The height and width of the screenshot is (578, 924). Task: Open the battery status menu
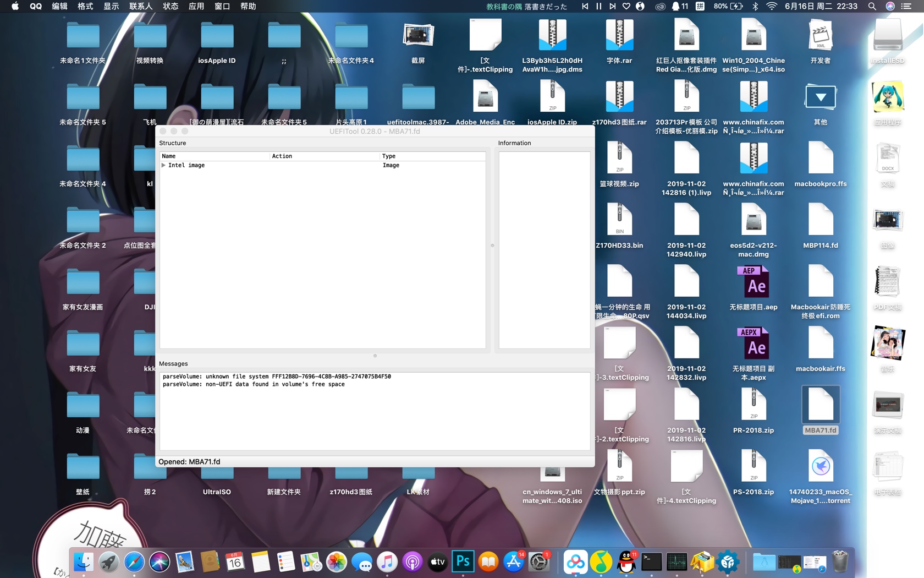pyautogui.click(x=728, y=6)
